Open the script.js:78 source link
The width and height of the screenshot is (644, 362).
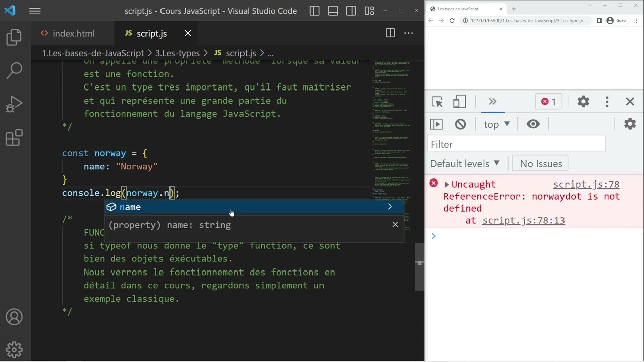point(586,184)
